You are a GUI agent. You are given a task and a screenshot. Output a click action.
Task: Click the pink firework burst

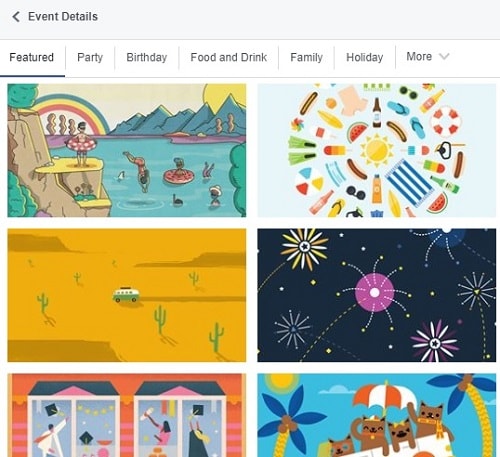coord(375,292)
